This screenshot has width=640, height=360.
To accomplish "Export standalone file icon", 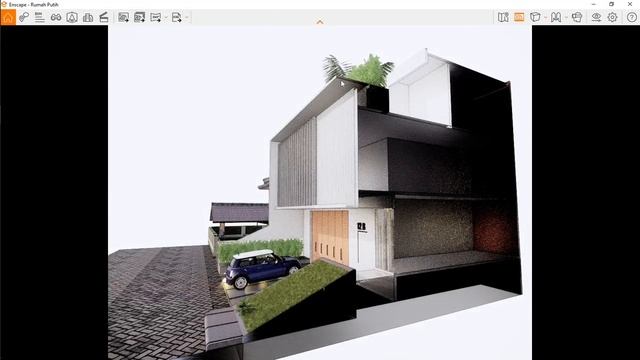I will [176, 17].
